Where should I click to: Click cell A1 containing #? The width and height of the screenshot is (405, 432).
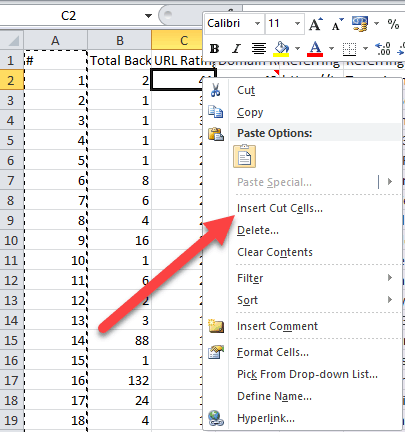click(x=55, y=60)
